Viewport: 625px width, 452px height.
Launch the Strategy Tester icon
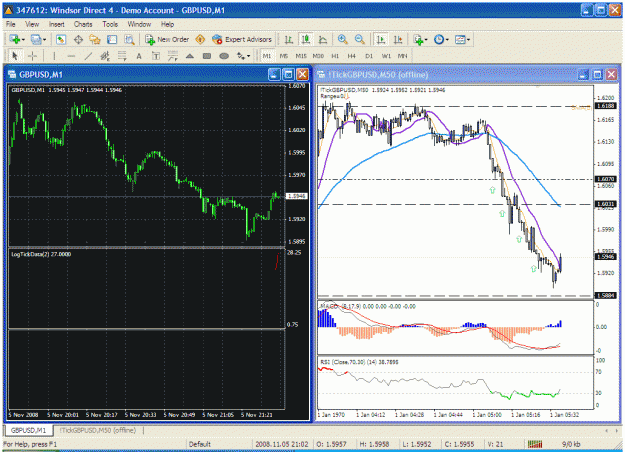(x=129, y=39)
